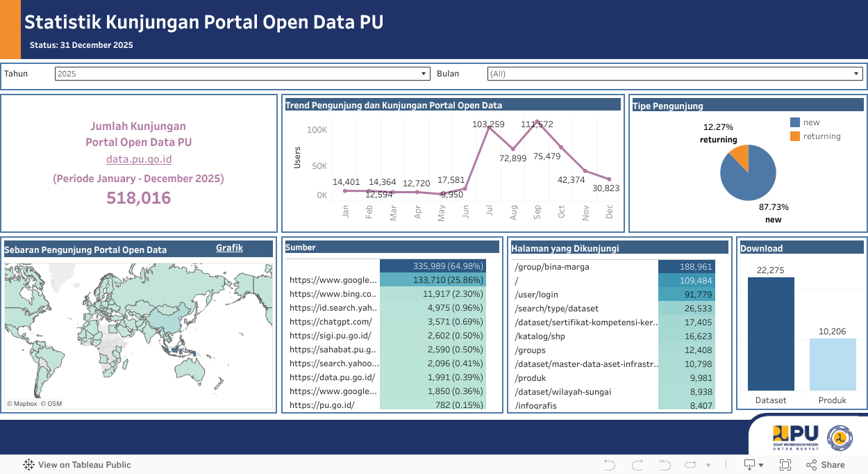
Task: Click the Undo arrow in Tableau toolbar
Action: [x=610, y=465]
